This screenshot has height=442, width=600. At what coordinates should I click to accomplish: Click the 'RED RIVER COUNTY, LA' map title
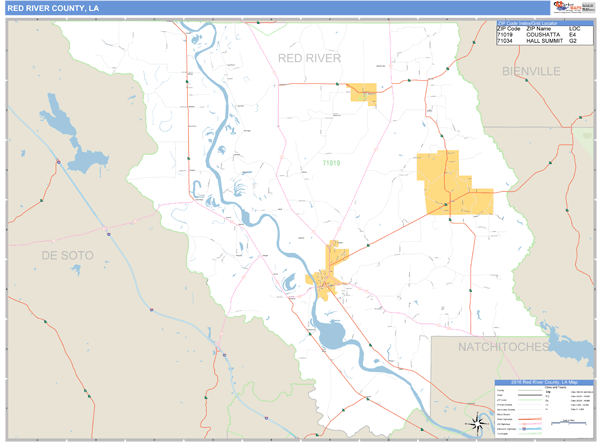pyautogui.click(x=53, y=8)
